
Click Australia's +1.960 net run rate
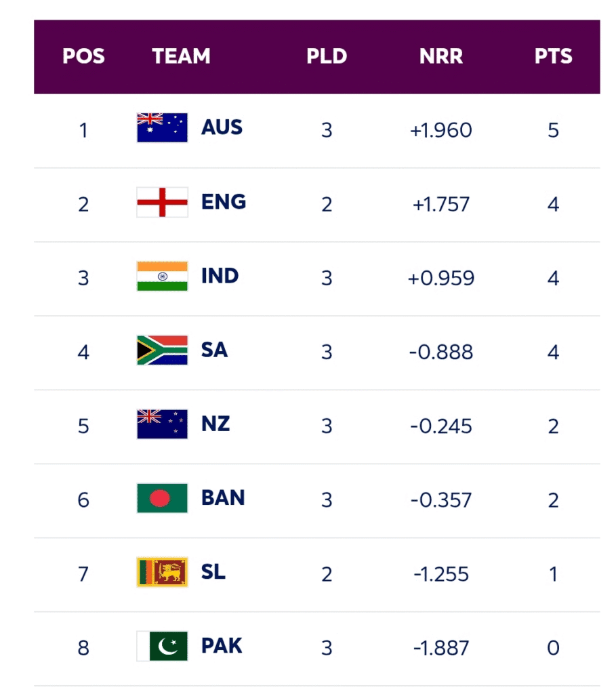click(x=440, y=129)
